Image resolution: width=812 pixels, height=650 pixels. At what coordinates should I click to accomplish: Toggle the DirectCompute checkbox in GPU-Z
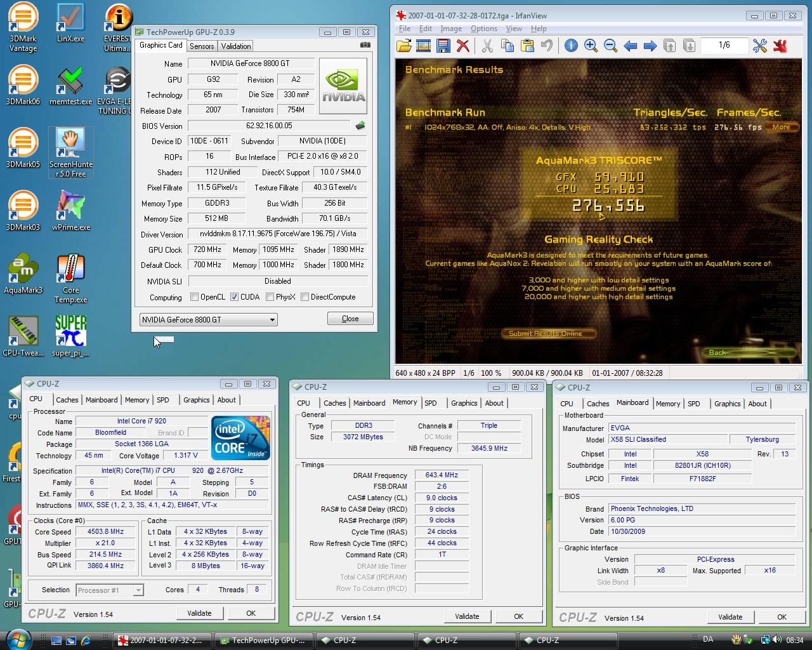(304, 296)
